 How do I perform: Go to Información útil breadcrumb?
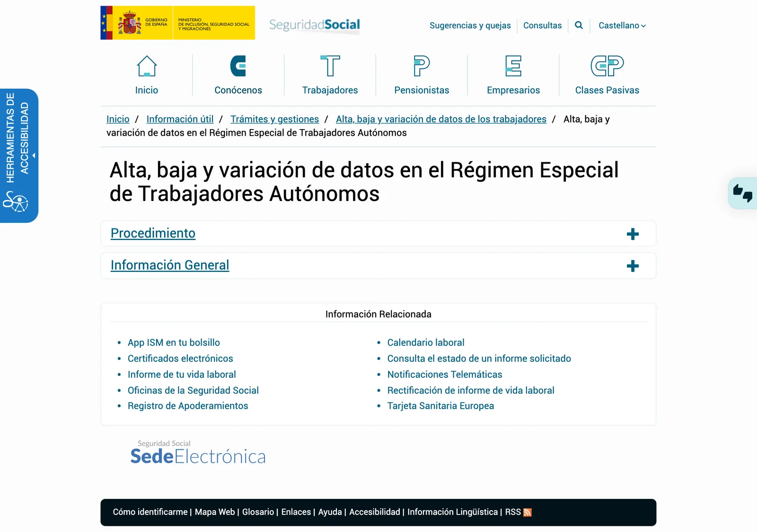point(180,119)
